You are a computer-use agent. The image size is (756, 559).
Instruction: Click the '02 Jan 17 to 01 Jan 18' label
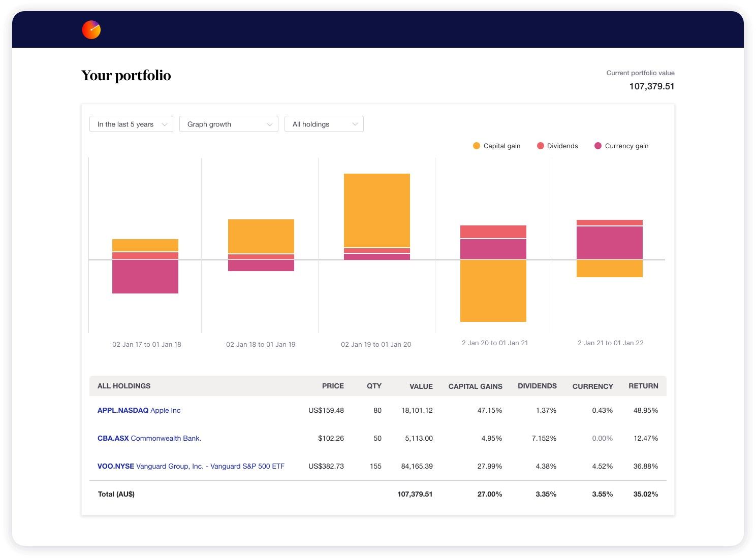pos(147,344)
